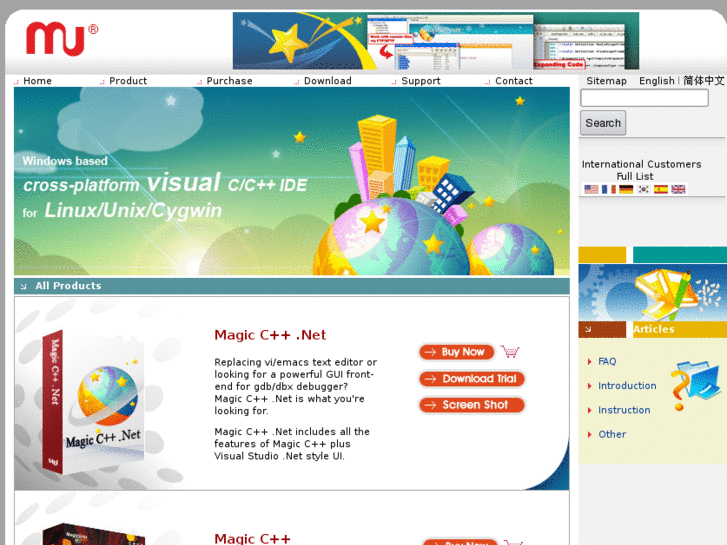This screenshot has height=545, width=727.
Task: Click the search text input field
Action: point(644,98)
